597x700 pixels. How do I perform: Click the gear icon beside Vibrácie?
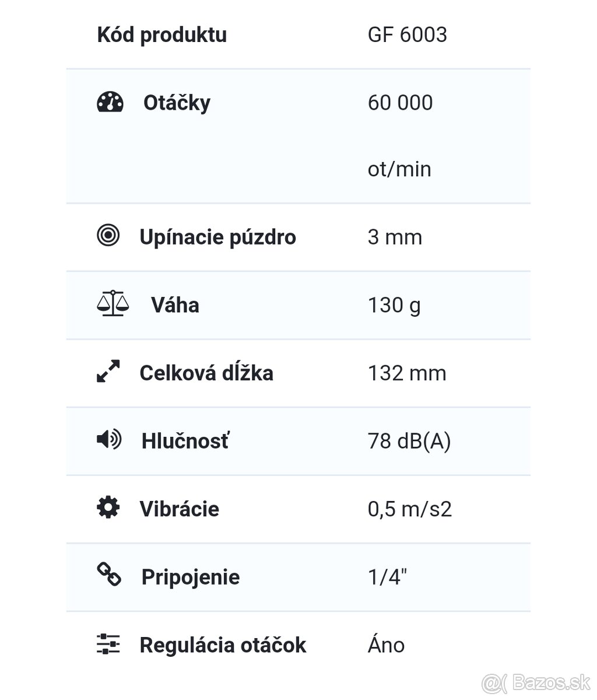click(108, 507)
